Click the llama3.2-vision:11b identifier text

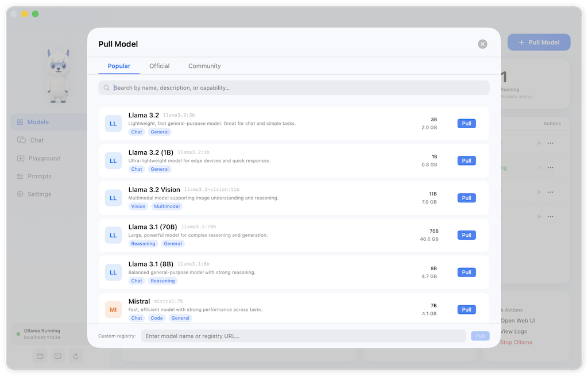click(x=211, y=190)
